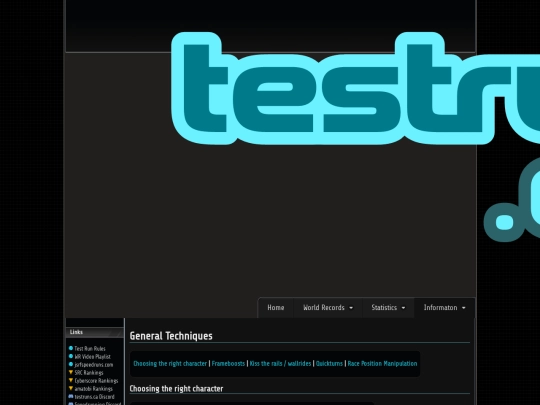Click the trophy icon beside SRC Rankings
The width and height of the screenshot is (540, 405).
coord(71,372)
